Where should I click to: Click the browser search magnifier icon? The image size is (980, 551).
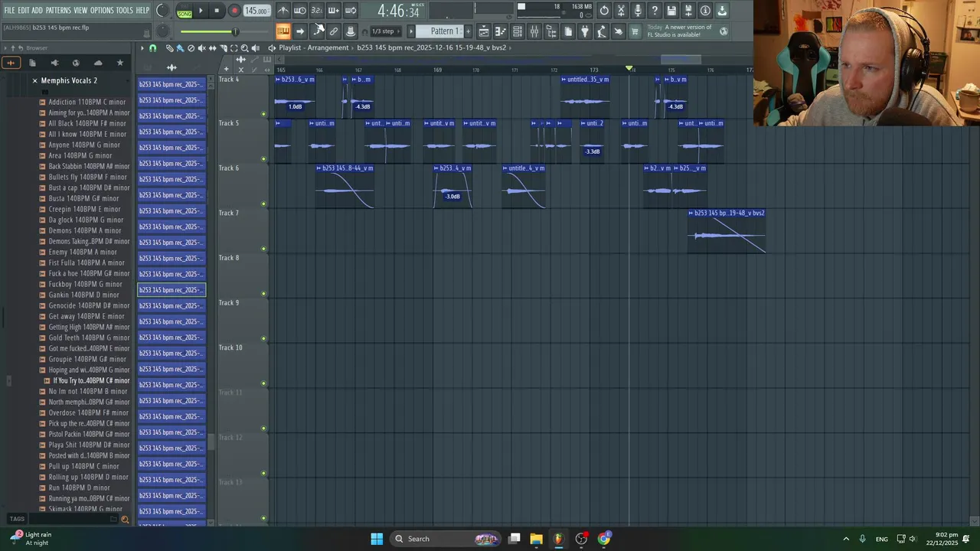coord(125,520)
